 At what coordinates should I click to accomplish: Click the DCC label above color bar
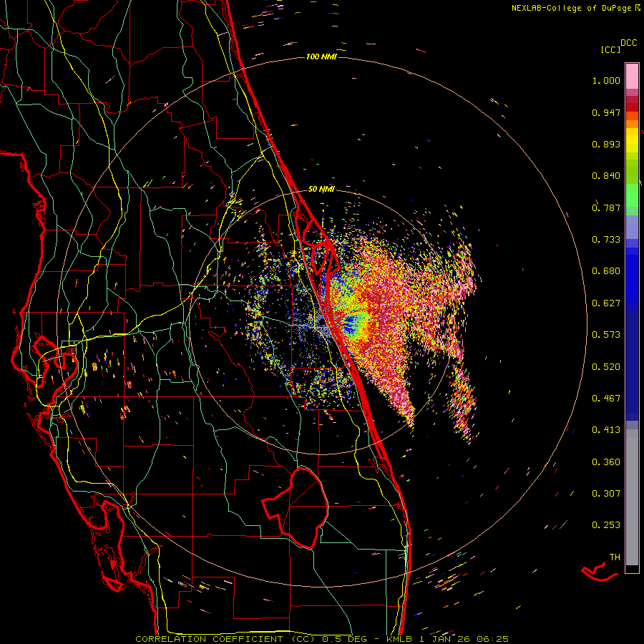(x=629, y=43)
